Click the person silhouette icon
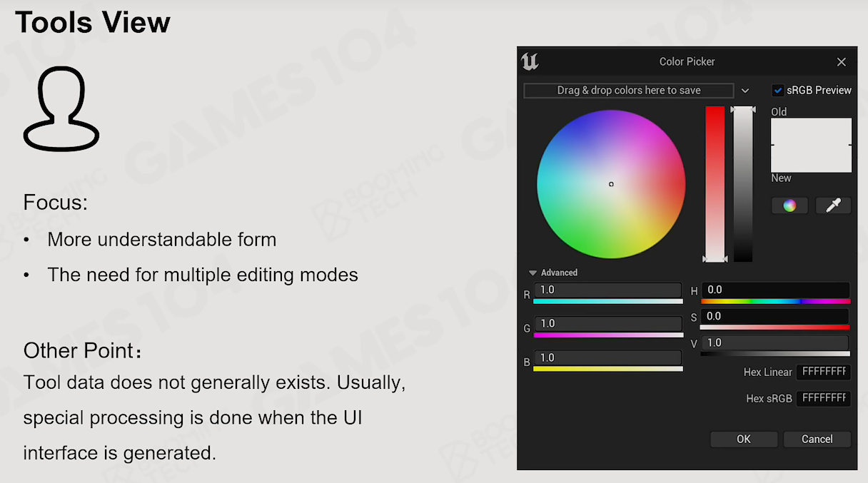Viewport: 868px width, 483px height. pos(61,108)
